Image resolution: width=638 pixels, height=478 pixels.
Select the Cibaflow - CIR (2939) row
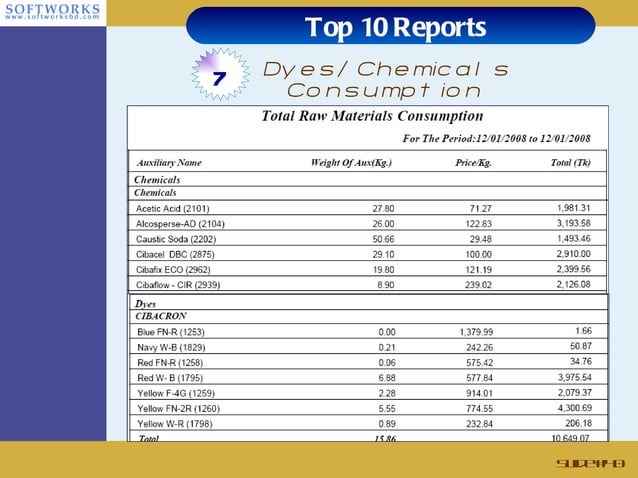(368, 284)
